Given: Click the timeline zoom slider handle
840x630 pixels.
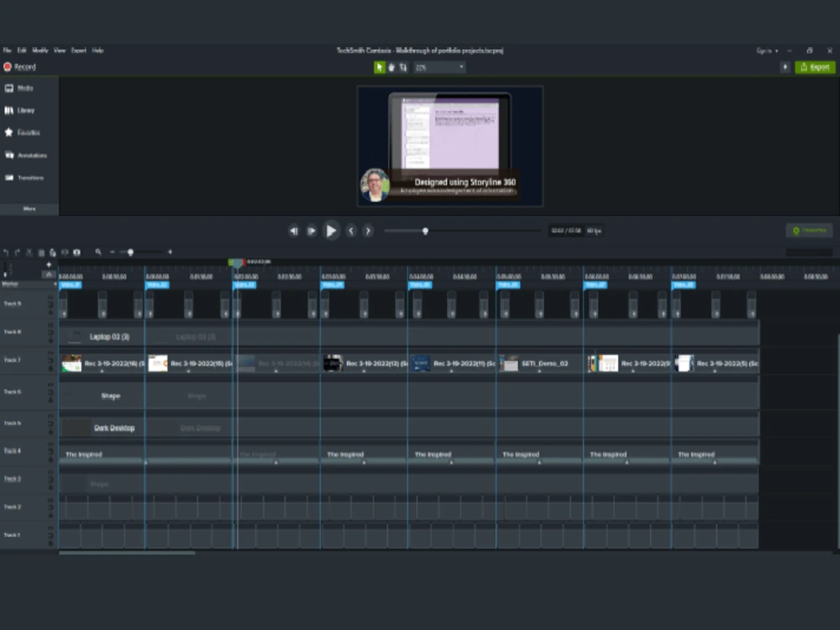Looking at the screenshot, I should [x=130, y=252].
